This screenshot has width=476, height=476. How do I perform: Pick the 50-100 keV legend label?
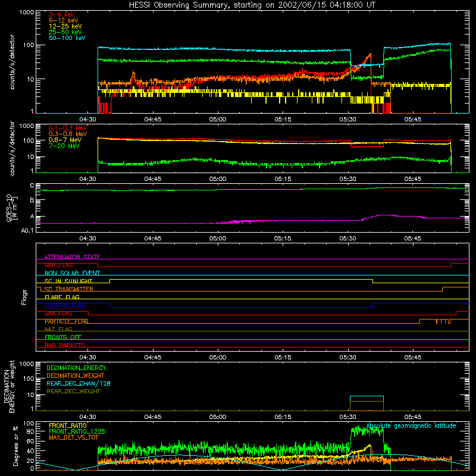click(67, 38)
